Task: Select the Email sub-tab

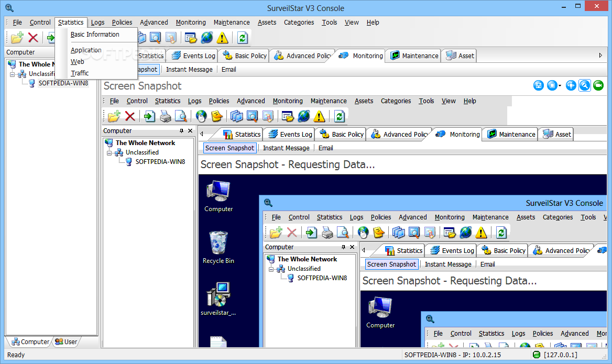Action: 229,70
